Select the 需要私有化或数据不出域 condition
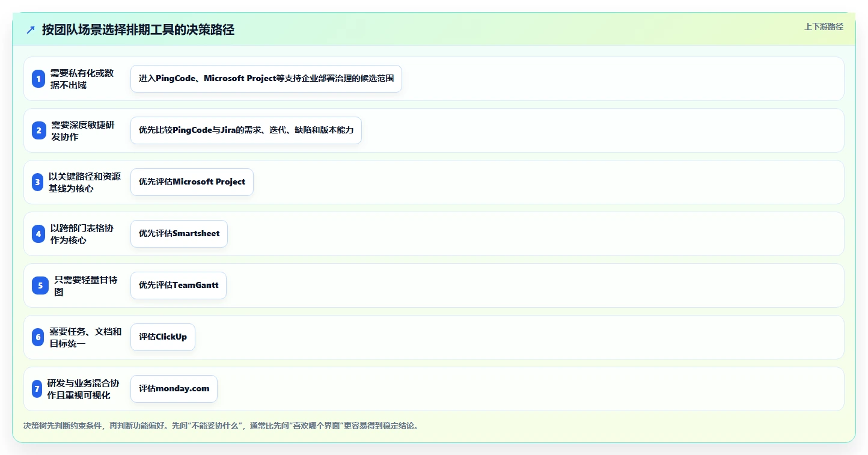The image size is (868, 455). pos(82,79)
